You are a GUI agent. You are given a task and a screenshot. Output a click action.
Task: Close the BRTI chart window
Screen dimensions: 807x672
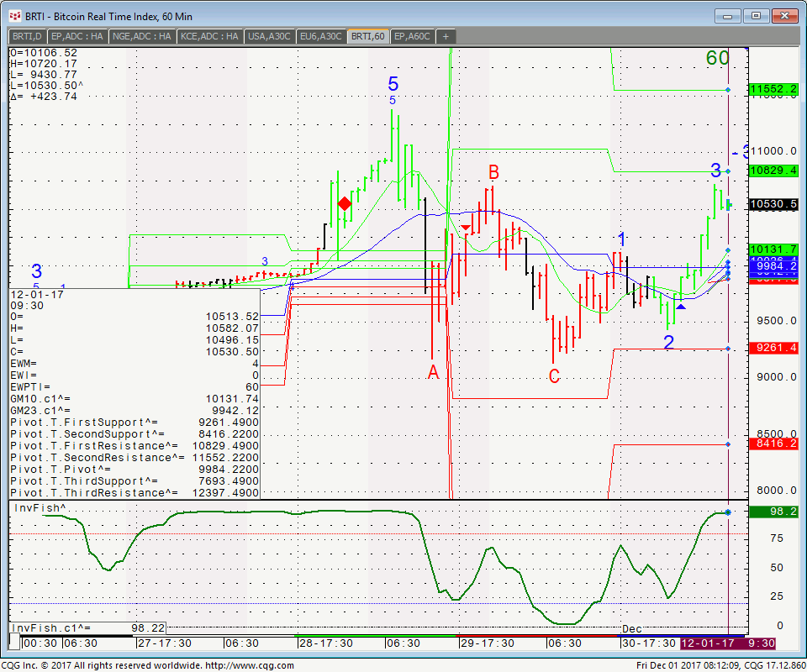pyautogui.click(x=784, y=16)
